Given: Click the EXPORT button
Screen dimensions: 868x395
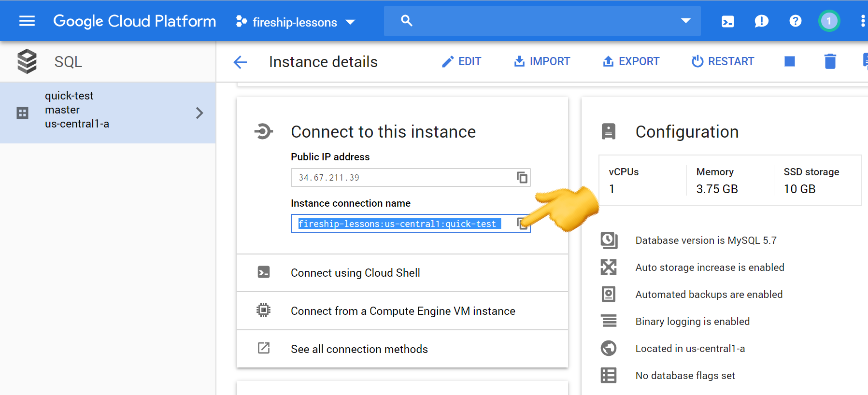Looking at the screenshot, I should pyautogui.click(x=631, y=61).
